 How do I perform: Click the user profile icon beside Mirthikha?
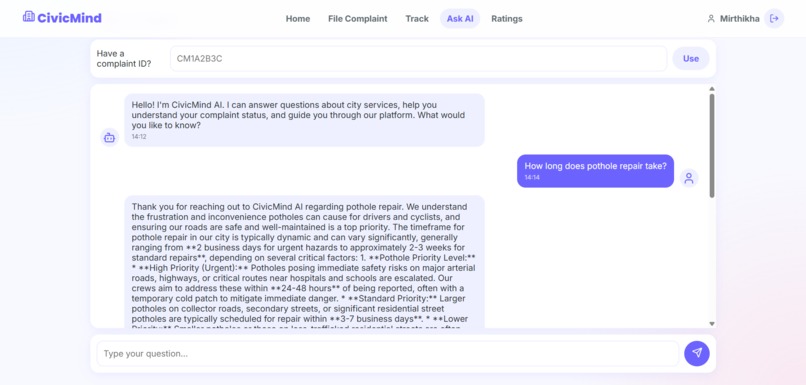coord(711,19)
